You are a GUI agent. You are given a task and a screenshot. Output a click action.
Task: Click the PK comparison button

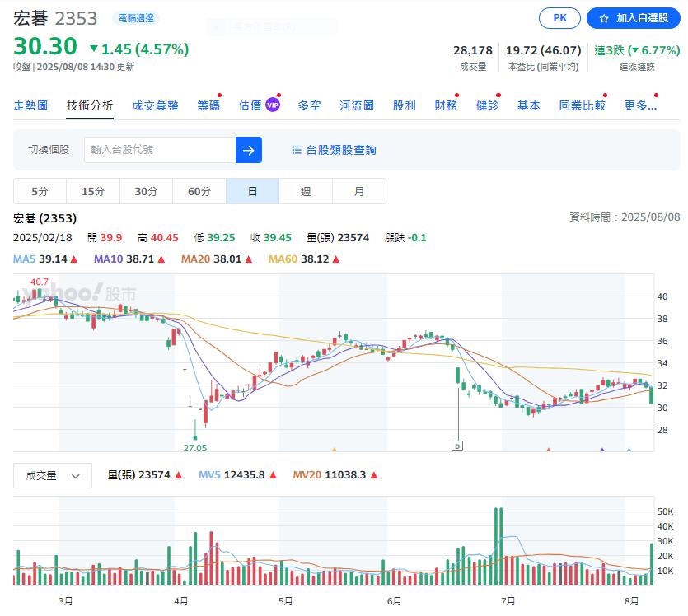[x=559, y=17]
